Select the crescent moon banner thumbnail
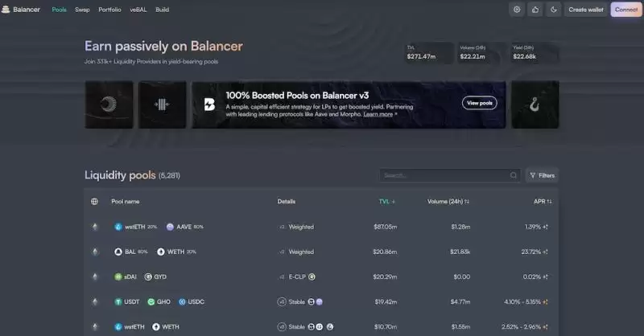The height and width of the screenshot is (336, 644). (109, 104)
